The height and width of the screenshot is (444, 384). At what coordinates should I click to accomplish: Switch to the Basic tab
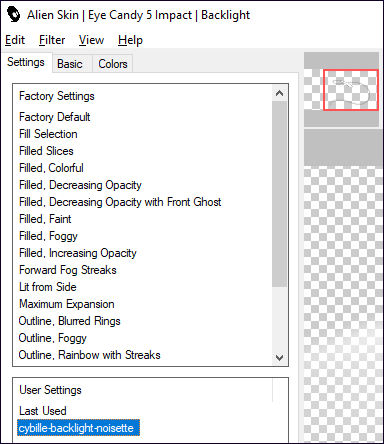[70, 64]
